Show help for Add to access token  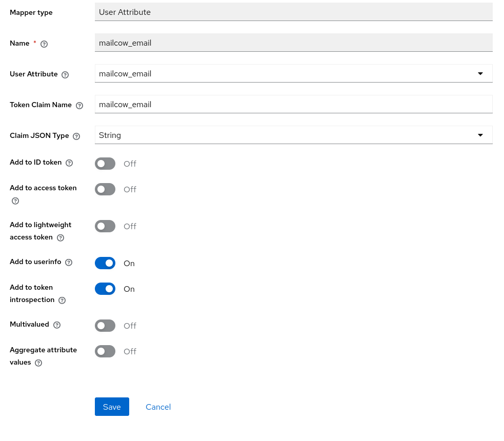point(15,201)
